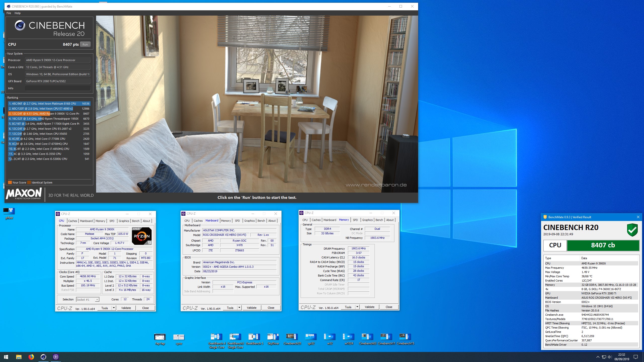This screenshot has height=362, width=644.
Task: Open the Help menu in Cinebench
Action: click(18, 13)
